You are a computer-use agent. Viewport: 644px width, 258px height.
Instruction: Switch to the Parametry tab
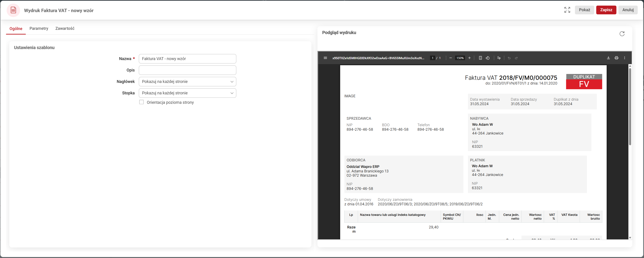click(x=39, y=28)
